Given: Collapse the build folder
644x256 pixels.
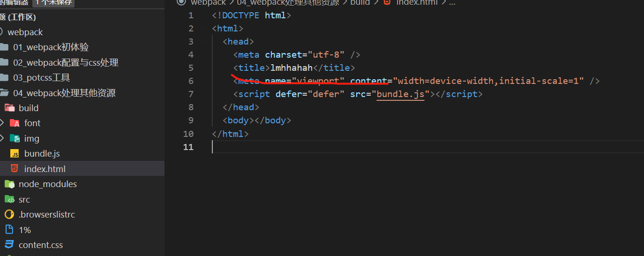Looking at the screenshot, I should (29, 108).
